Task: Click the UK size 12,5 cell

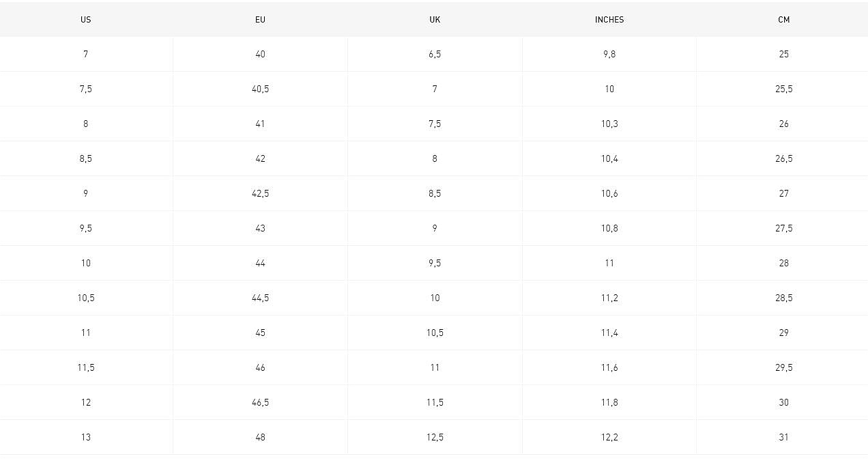Action: click(435, 437)
